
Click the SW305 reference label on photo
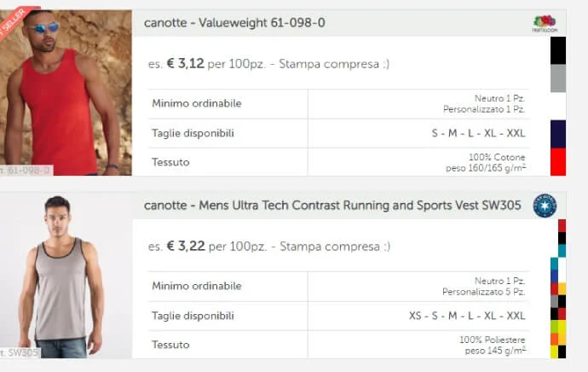(20, 352)
